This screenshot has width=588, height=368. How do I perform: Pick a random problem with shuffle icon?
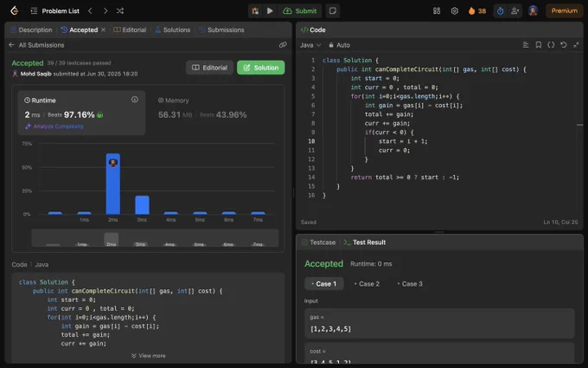pyautogui.click(x=120, y=11)
